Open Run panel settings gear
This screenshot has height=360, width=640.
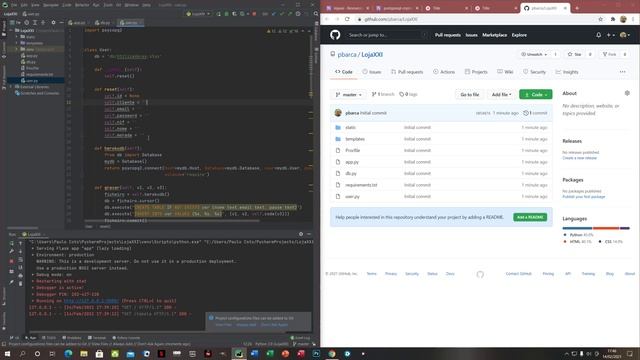[x=301, y=234]
